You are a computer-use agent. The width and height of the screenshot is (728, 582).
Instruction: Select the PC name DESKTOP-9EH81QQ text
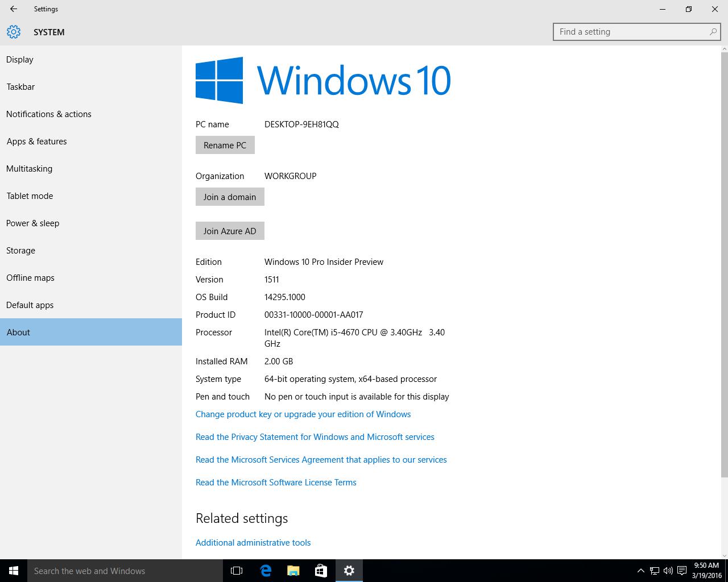[301, 124]
